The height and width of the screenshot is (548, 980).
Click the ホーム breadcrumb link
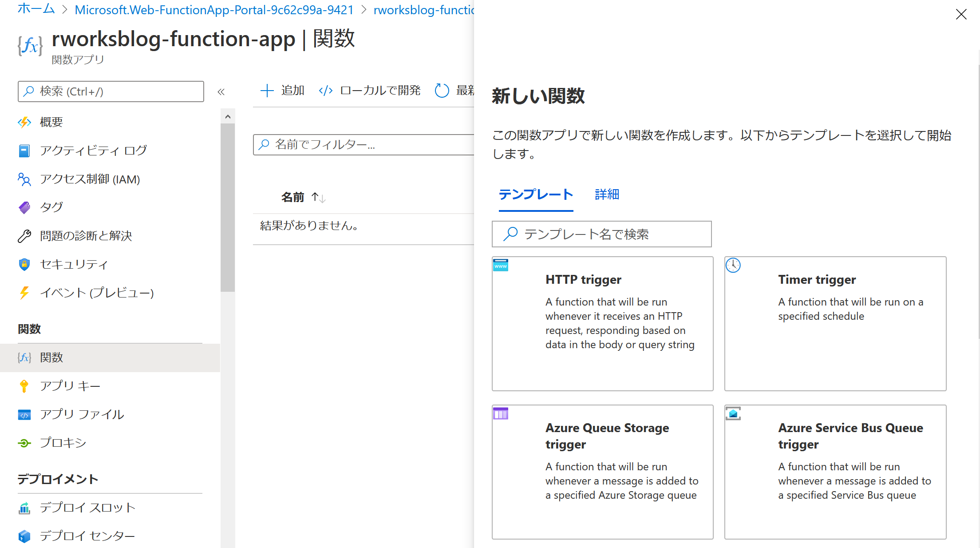click(x=36, y=9)
